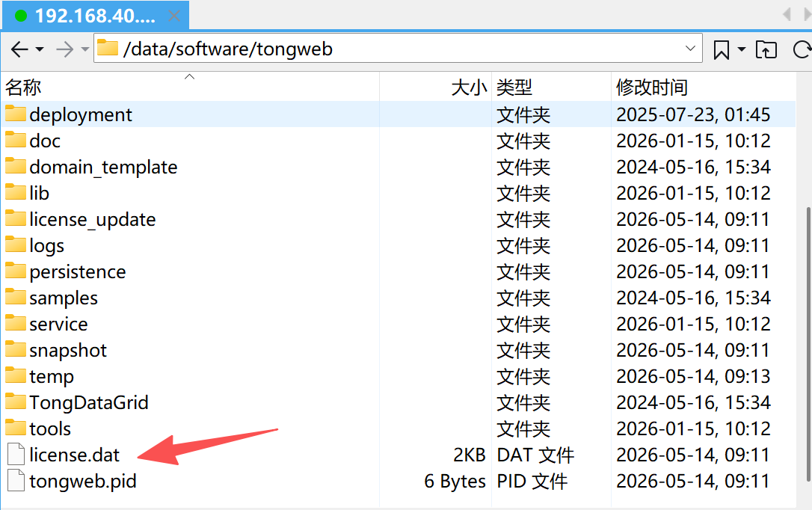Click the DAT 文件 type cell
The image size is (812, 510).
pyautogui.click(x=535, y=455)
